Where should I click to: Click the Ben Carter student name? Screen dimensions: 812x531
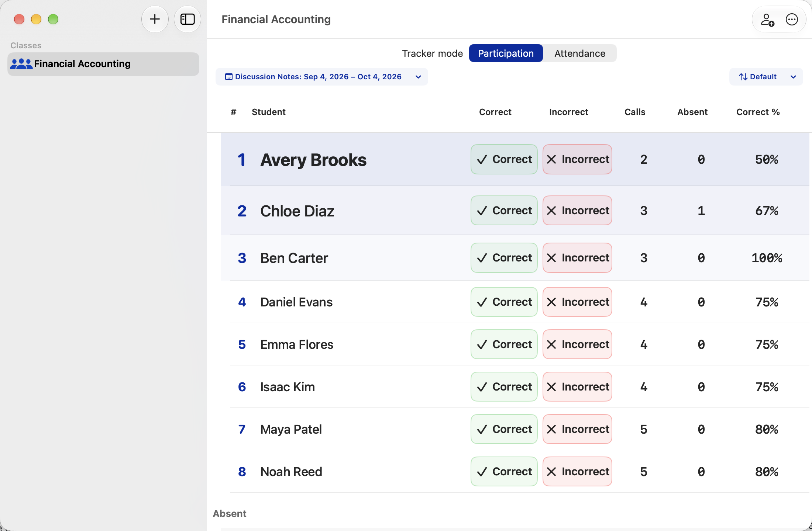[x=294, y=258]
